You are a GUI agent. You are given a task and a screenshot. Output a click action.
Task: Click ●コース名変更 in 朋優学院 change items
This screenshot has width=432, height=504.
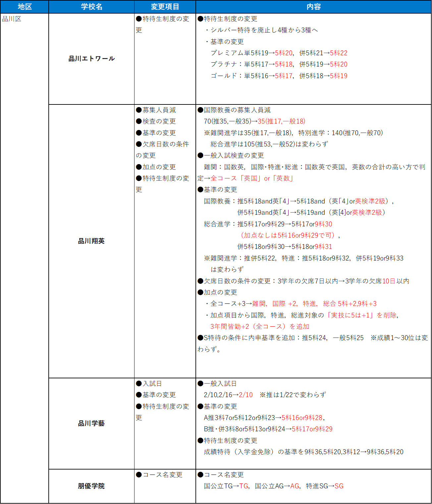pyautogui.click(x=159, y=475)
